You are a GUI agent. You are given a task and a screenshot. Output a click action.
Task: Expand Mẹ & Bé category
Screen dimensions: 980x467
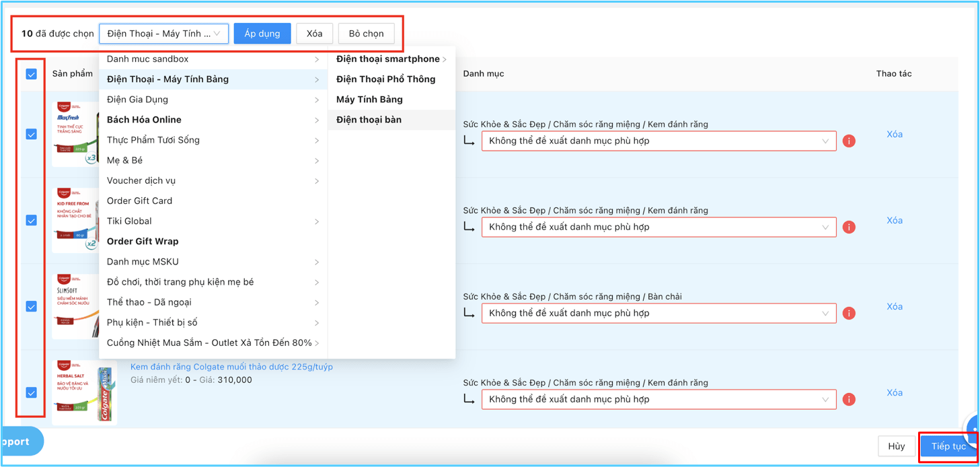[x=213, y=160]
